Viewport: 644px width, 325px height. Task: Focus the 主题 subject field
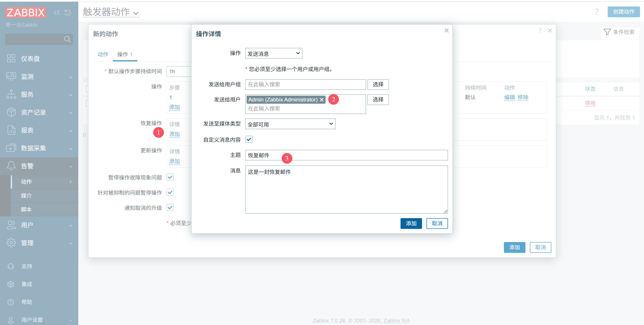tap(346, 155)
